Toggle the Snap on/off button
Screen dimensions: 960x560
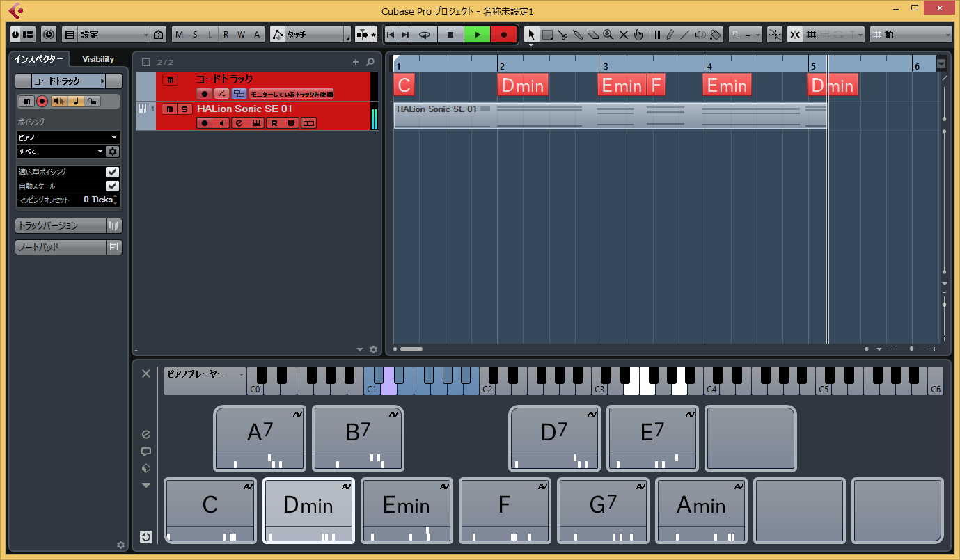pos(795,35)
